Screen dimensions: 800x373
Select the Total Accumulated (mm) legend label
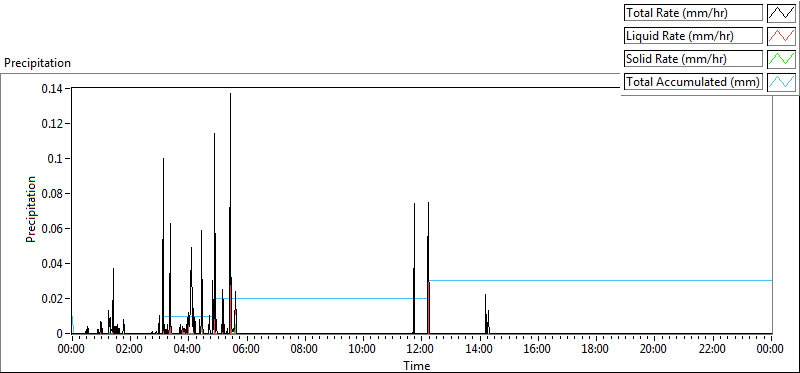pyautogui.click(x=693, y=82)
